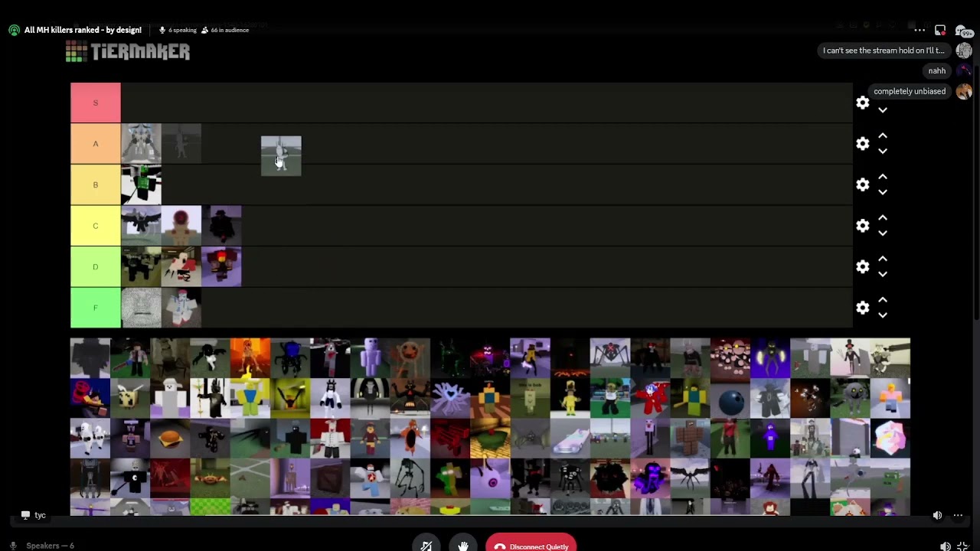This screenshot has width=980, height=551.
Task: Click the light yellow C tier label
Action: click(x=96, y=226)
